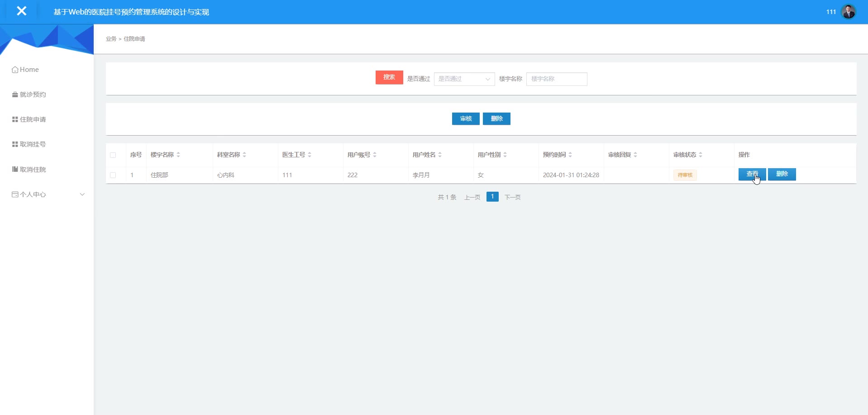Open 取消住院 in the sidebar
Image resolution: width=868 pixels, height=415 pixels.
click(29, 170)
